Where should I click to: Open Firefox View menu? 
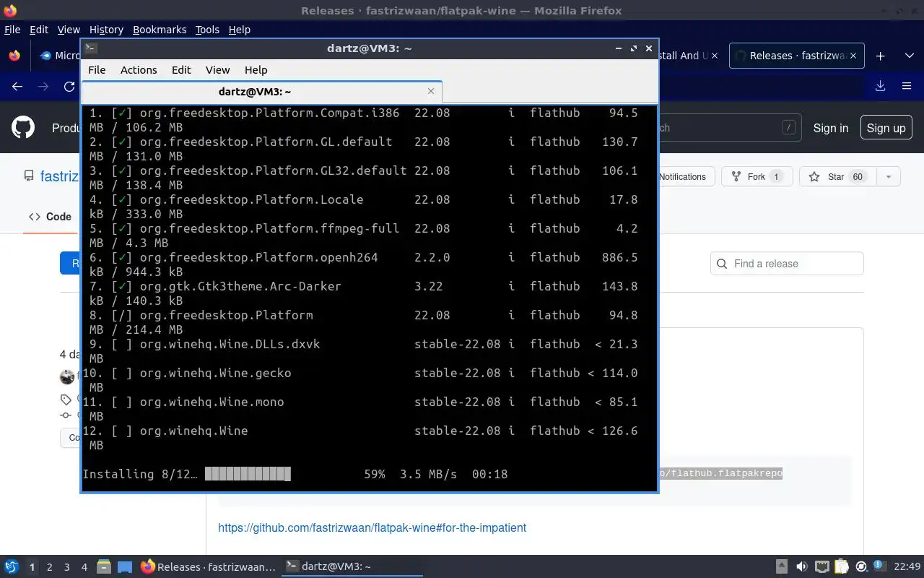[x=69, y=30]
